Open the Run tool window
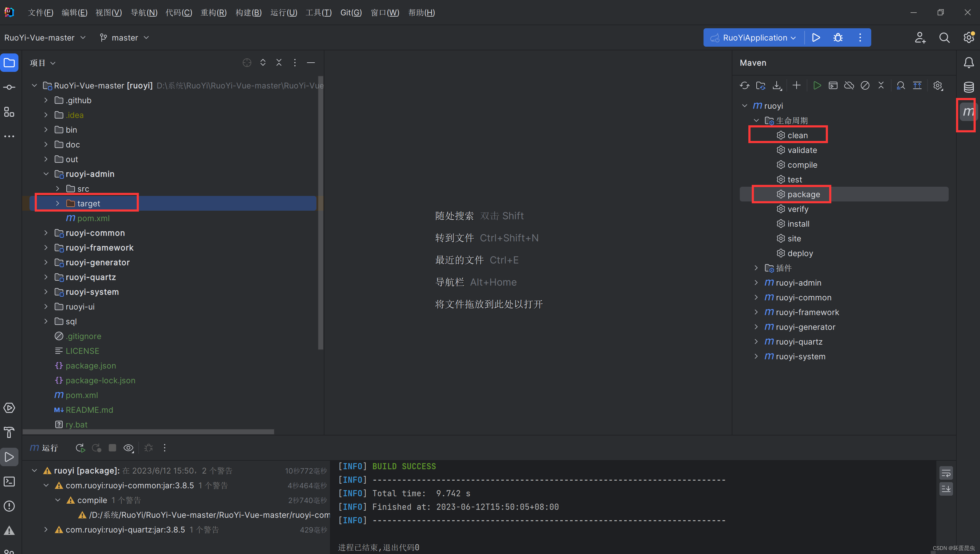980x554 pixels. pyautogui.click(x=9, y=457)
